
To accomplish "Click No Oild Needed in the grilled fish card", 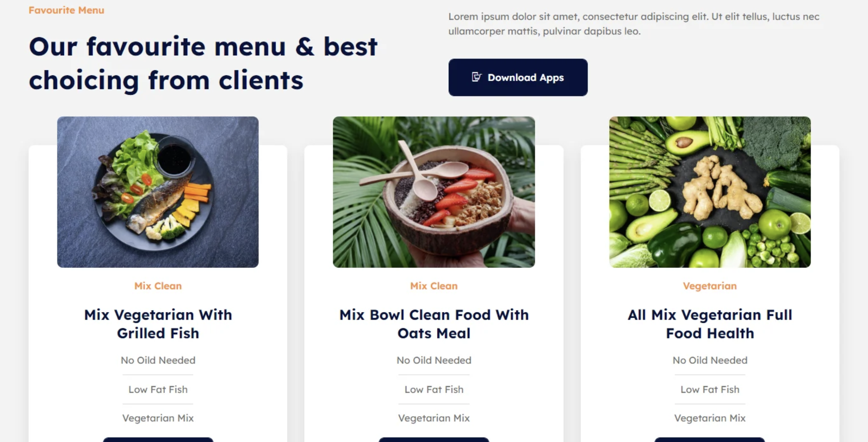I will 158,360.
